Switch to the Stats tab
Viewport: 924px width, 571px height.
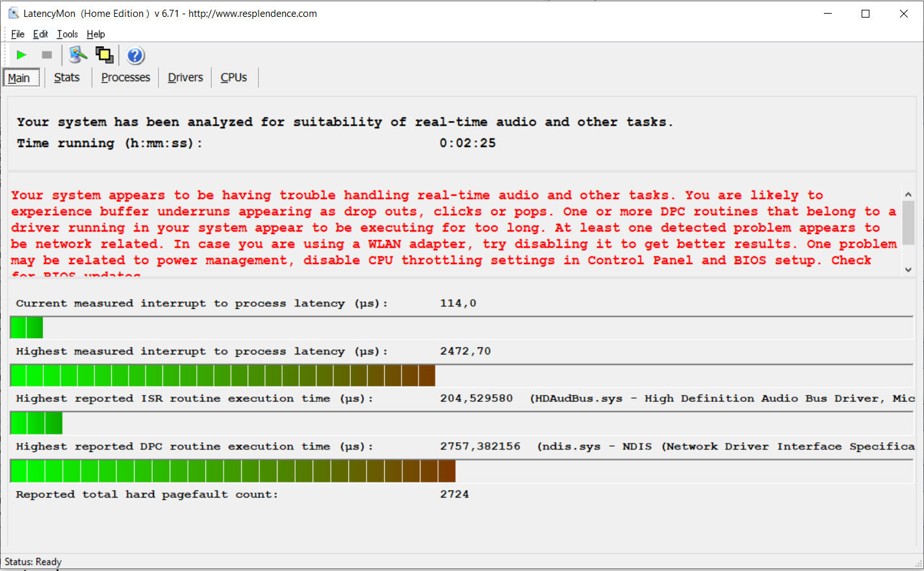click(66, 77)
